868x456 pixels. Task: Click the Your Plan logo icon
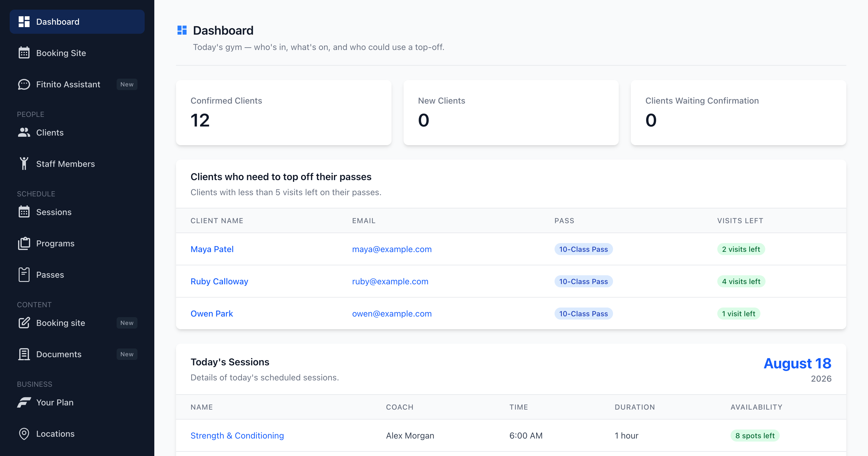pyautogui.click(x=24, y=402)
